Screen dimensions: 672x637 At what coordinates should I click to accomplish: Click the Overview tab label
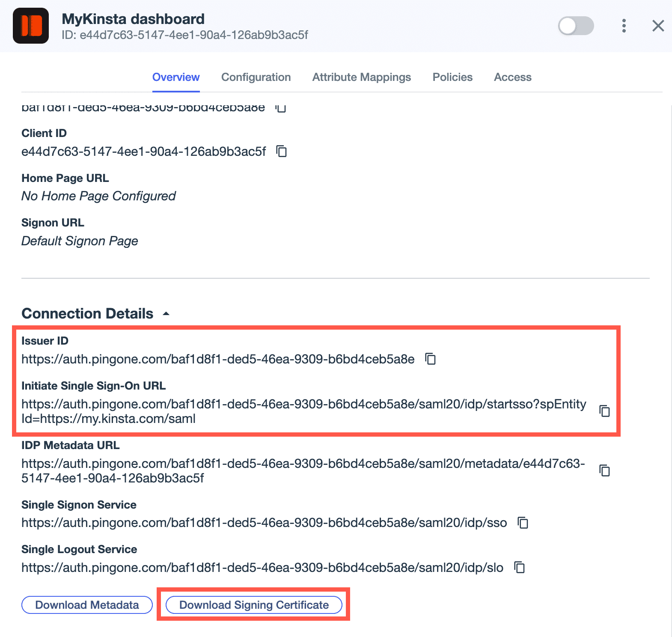(x=176, y=77)
